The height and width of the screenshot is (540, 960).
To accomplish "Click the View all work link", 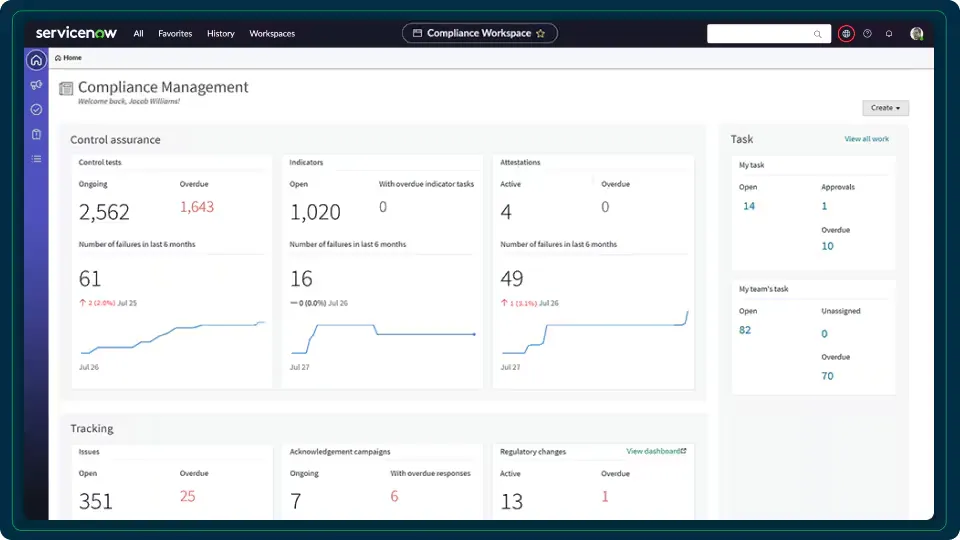I will (x=866, y=139).
